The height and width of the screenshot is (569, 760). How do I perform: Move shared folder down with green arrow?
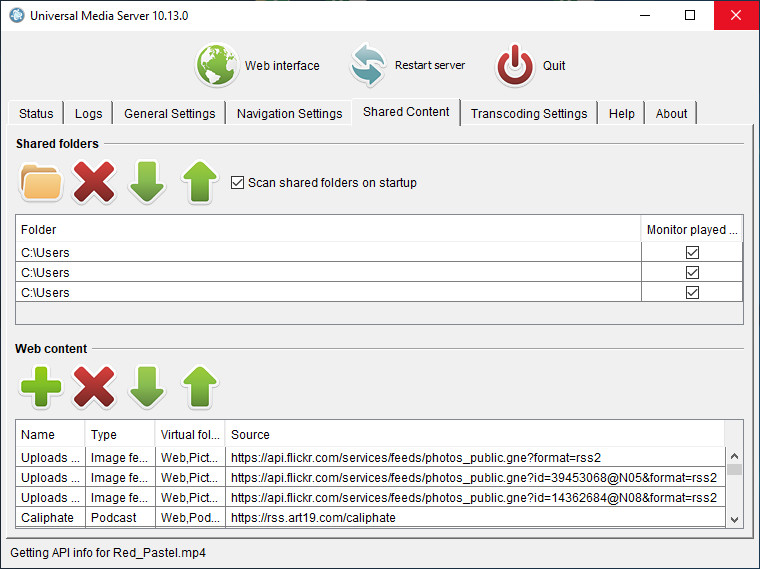[x=147, y=183]
